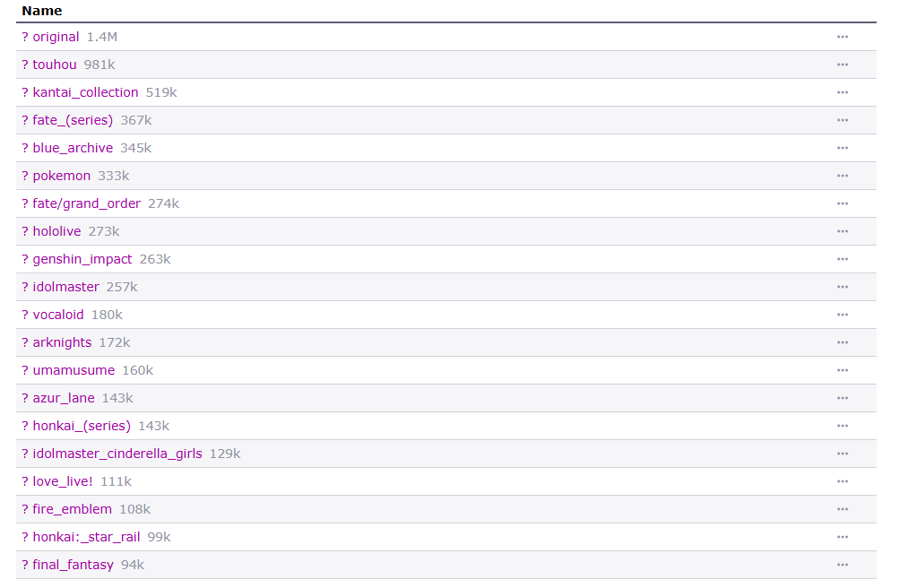
Task: Open the fire_emblem tag link
Action: [73, 509]
